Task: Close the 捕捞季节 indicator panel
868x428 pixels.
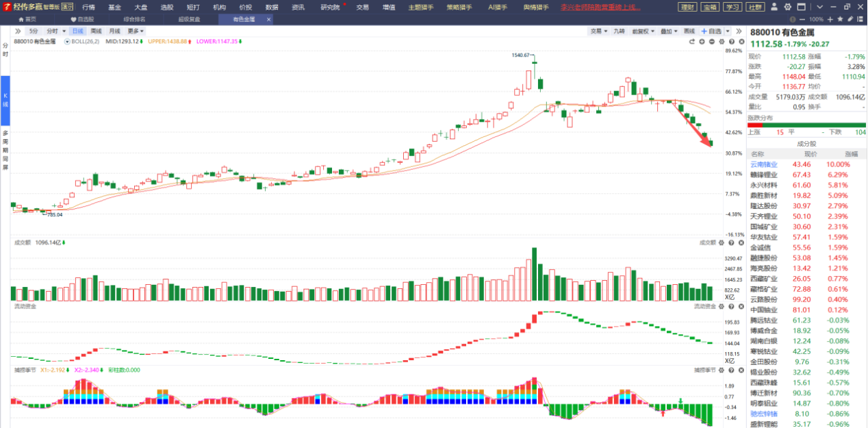Action: (x=741, y=370)
